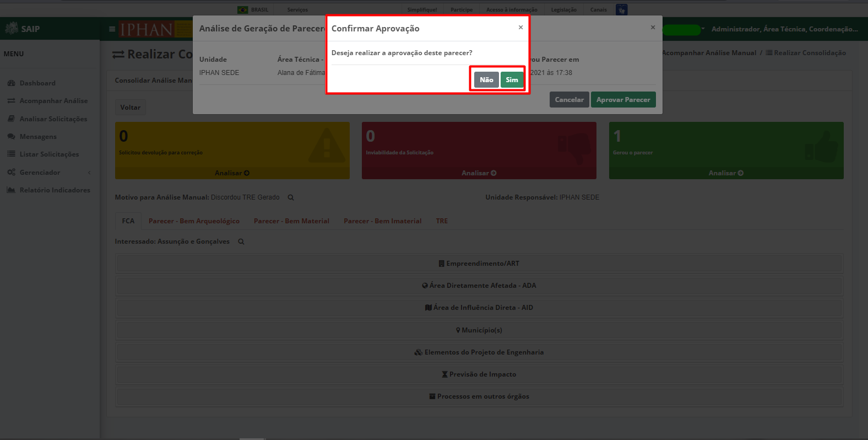Open Mensagens in the sidebar

[38, 137]
